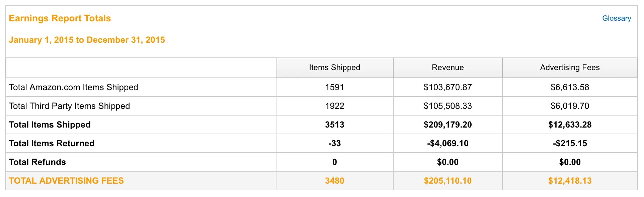
Task: Select the Earnings Report Totals heading
Action: (x=60, y=18)
